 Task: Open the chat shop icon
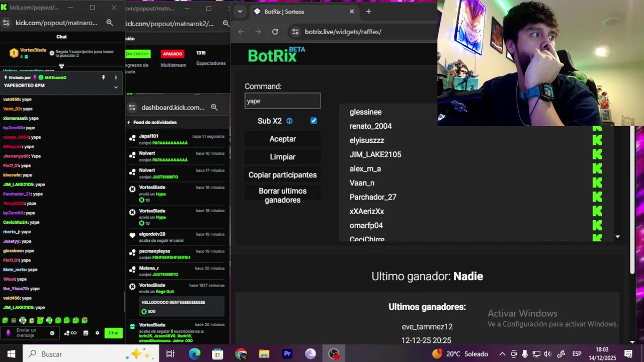tap(86, 333)
